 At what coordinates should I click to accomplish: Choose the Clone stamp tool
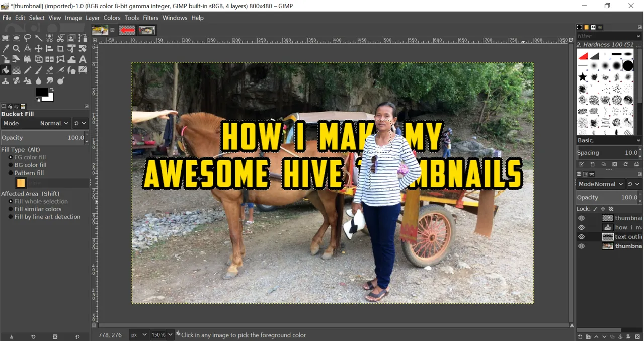[6, 81]
